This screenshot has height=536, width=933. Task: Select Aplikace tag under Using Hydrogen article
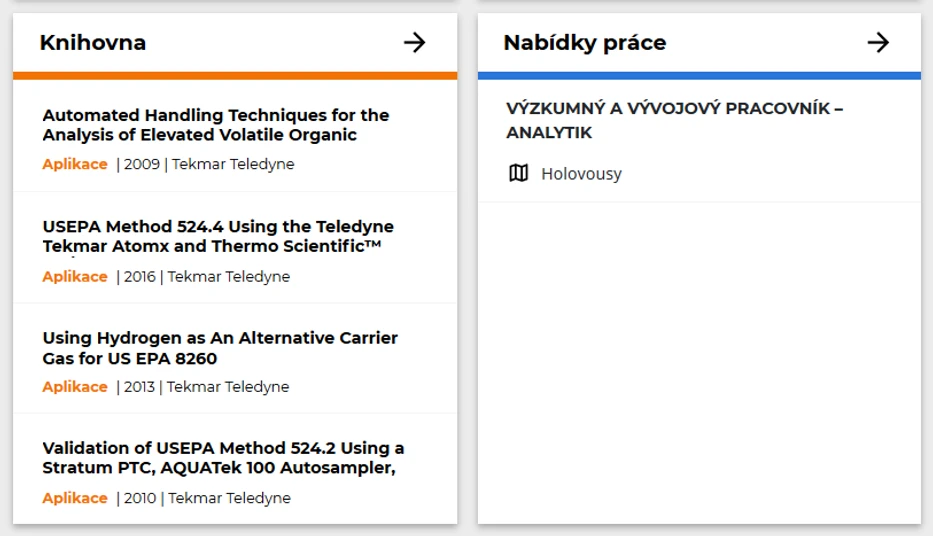click(x=75, y=387)
